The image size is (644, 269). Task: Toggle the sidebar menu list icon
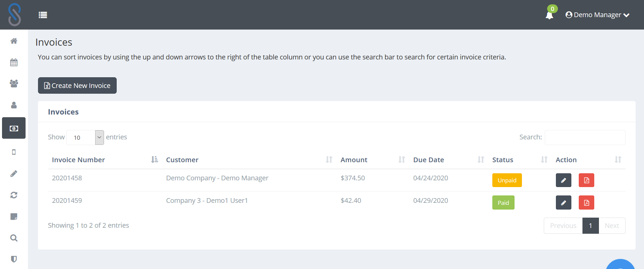(43, 15)
